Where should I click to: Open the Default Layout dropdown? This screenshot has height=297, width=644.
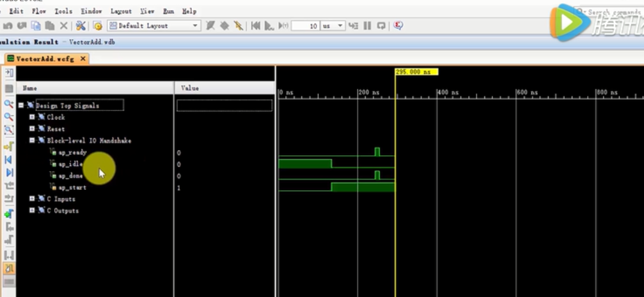pos(154,26)
